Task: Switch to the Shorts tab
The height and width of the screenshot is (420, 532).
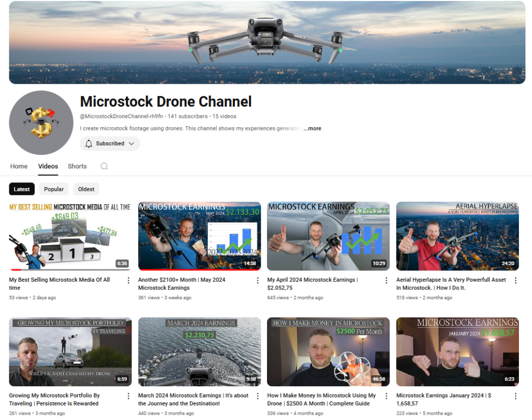Action: [x=77, y=166]
